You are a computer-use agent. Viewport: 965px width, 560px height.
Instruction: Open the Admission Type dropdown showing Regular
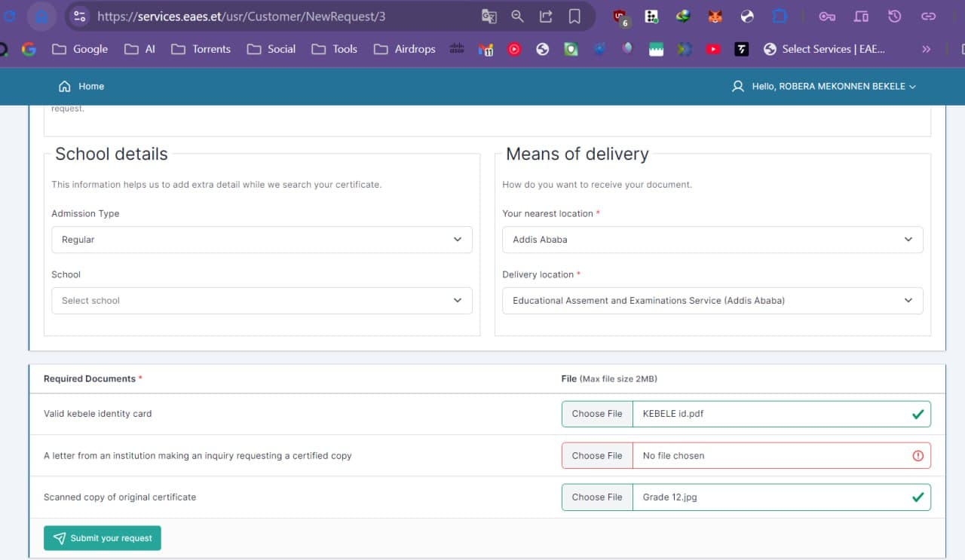coord(262,240)
